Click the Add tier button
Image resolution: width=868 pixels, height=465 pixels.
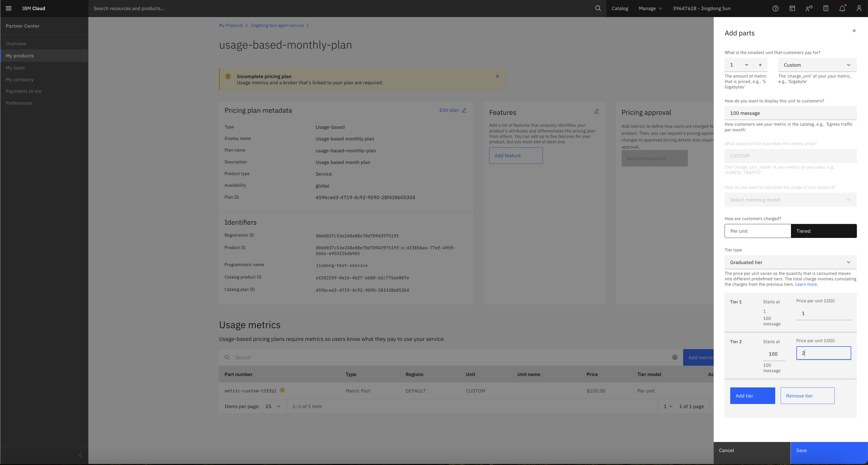coord(752,395)
